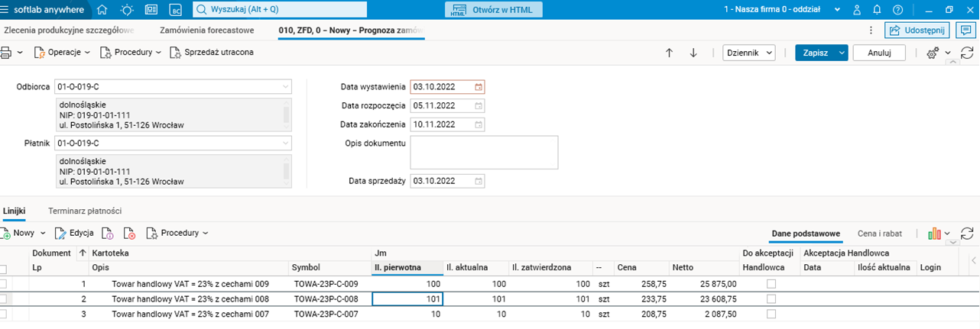Screen dimensions: 980x329
Task: Open calendar for Data zakończenia
Action: pos(479,124)
